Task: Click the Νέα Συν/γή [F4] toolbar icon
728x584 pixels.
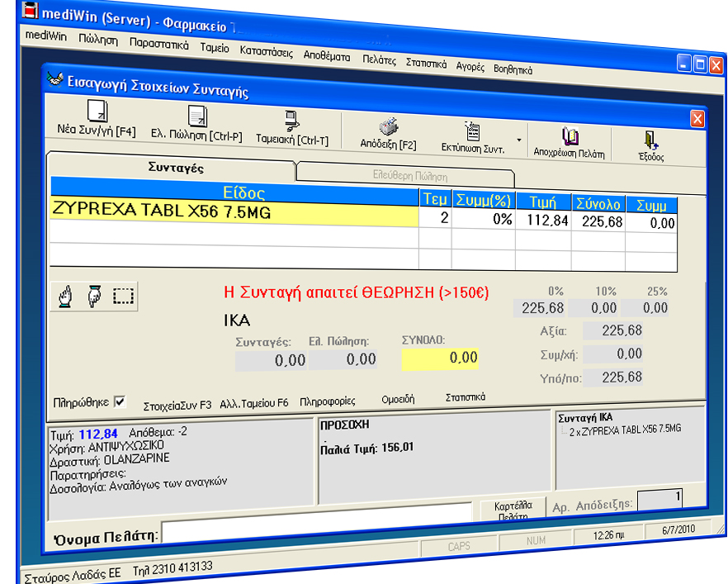Action: pos(98,111)
